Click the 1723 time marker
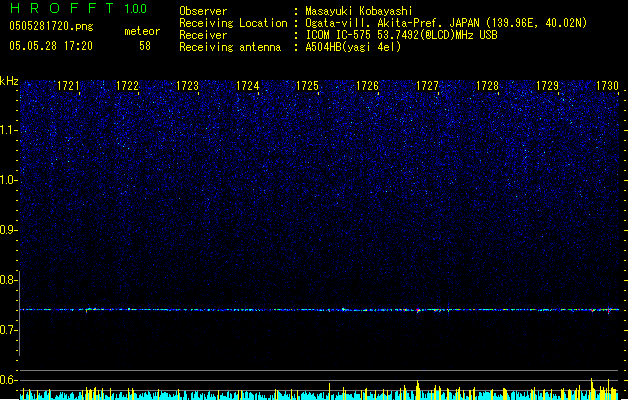This screenshot has height=400, width=629. [x=187, y=86]
